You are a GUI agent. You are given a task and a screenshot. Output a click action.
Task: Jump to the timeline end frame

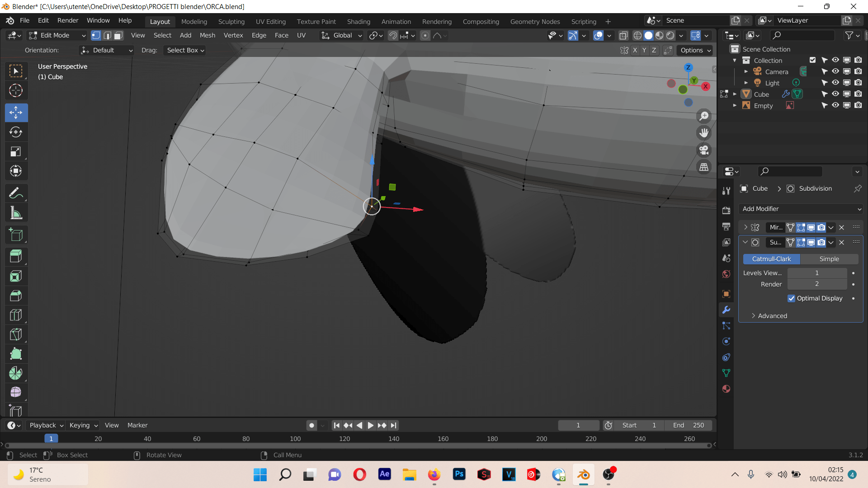coord(393,425)
